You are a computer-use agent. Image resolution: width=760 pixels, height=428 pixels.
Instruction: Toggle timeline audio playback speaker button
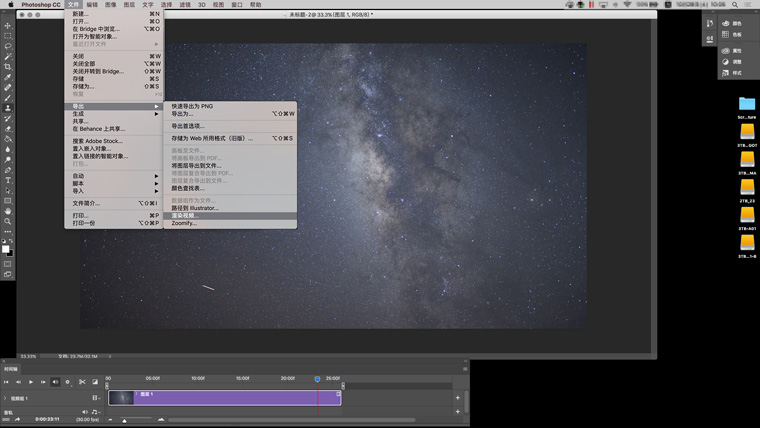(x=55, y=382)
